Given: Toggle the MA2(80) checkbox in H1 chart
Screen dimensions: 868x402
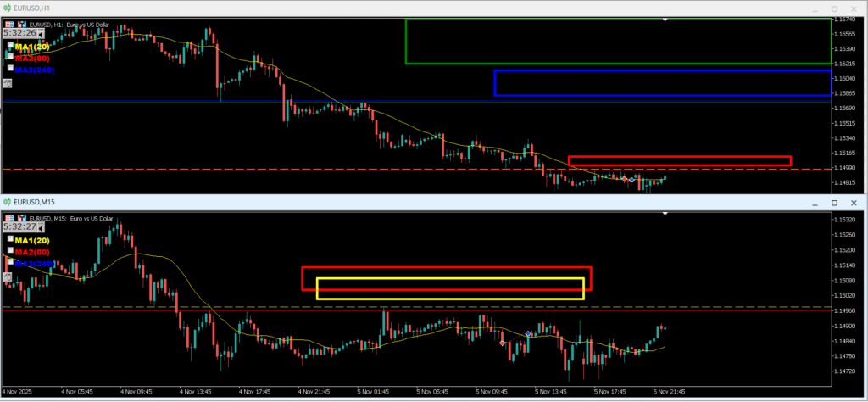Looking at the screenshot, I should point(10,57).
